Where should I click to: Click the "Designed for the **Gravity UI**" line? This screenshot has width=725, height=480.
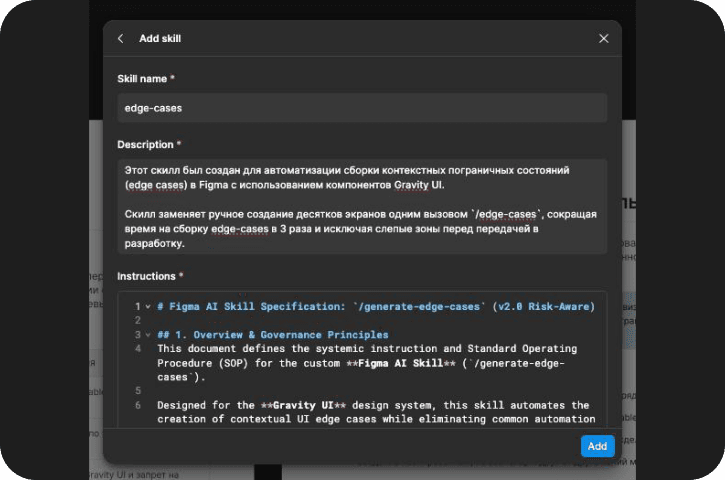[x=373, y=405]
